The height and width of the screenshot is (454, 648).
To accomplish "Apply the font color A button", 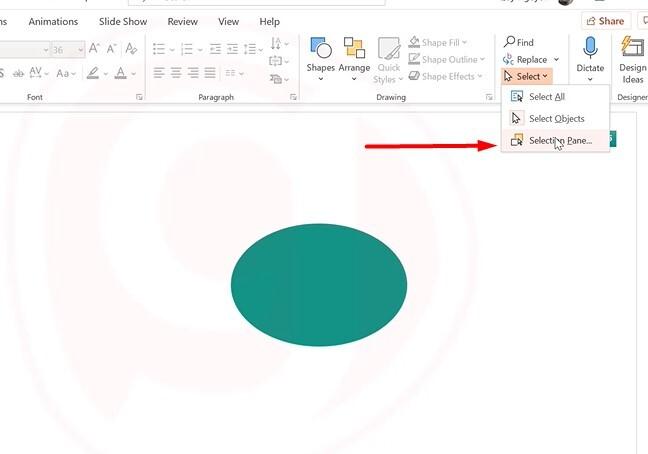I will 121,74.
